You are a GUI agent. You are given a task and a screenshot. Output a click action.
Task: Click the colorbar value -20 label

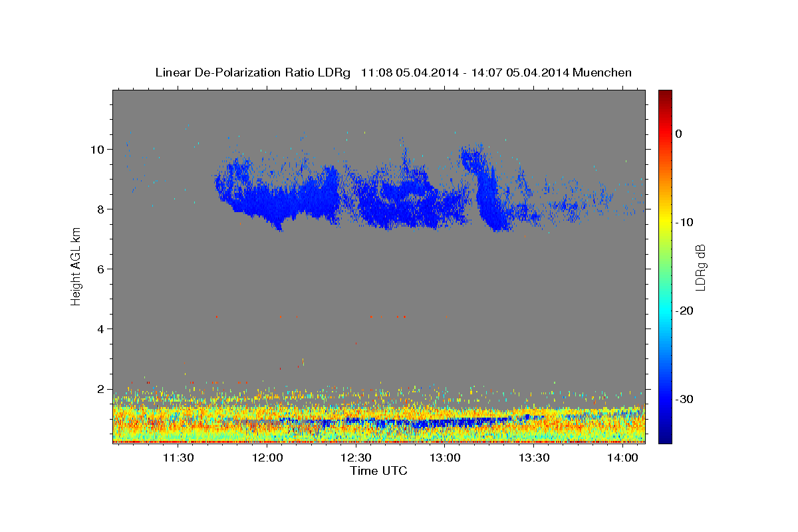click(684, 311)
